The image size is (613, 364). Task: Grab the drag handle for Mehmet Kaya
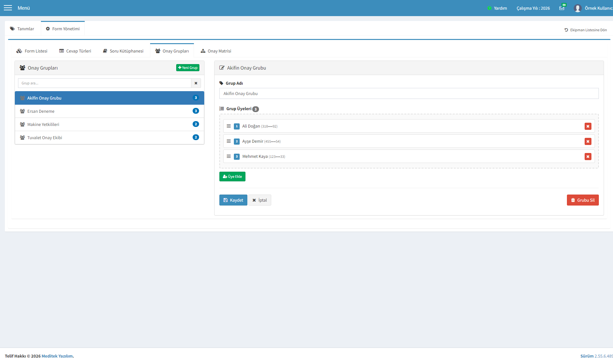[x=229, y=156]
